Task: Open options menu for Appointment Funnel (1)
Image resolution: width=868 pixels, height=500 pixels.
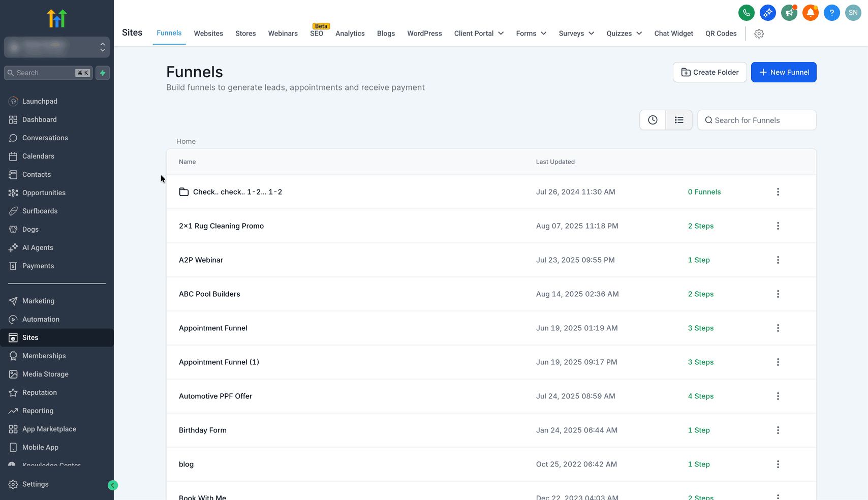Action: [778, 362]
